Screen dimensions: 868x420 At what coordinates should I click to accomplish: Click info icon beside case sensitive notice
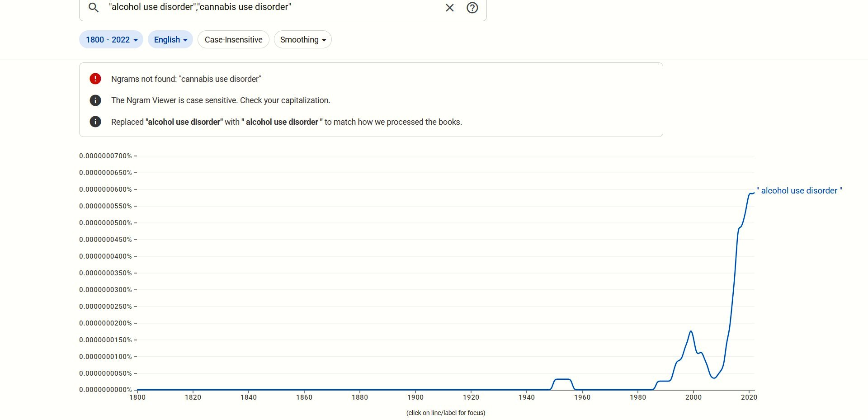point(95,100)
